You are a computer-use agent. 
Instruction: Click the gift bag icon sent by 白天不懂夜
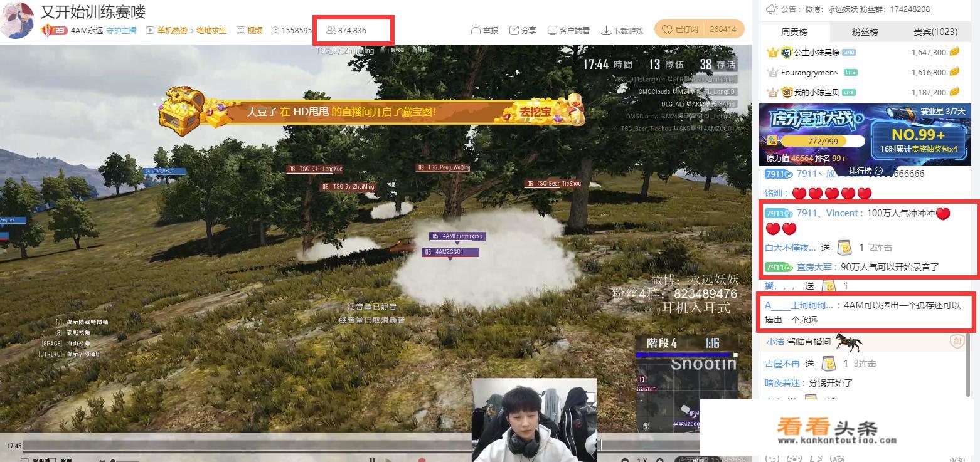pyautogui.click(x=844, y=248)
